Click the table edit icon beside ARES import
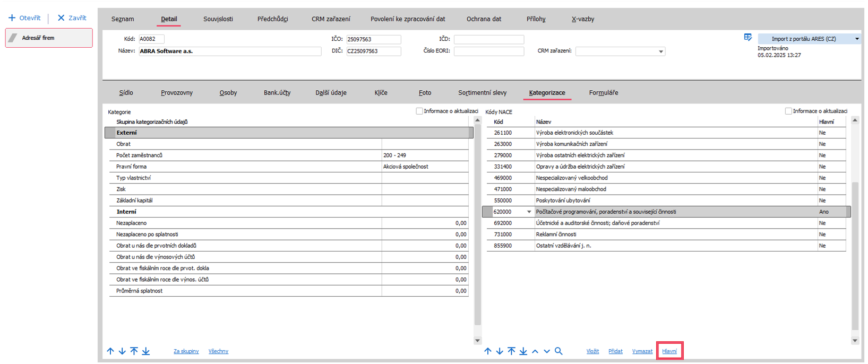The width and height of the screenshot is (868, 364). [747, 37]
